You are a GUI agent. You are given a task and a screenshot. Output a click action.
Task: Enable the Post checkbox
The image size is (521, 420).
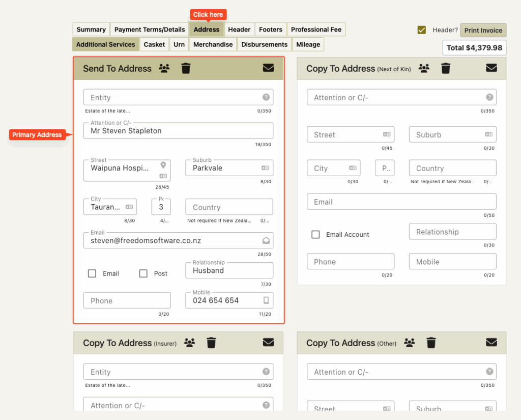[143, 273]
